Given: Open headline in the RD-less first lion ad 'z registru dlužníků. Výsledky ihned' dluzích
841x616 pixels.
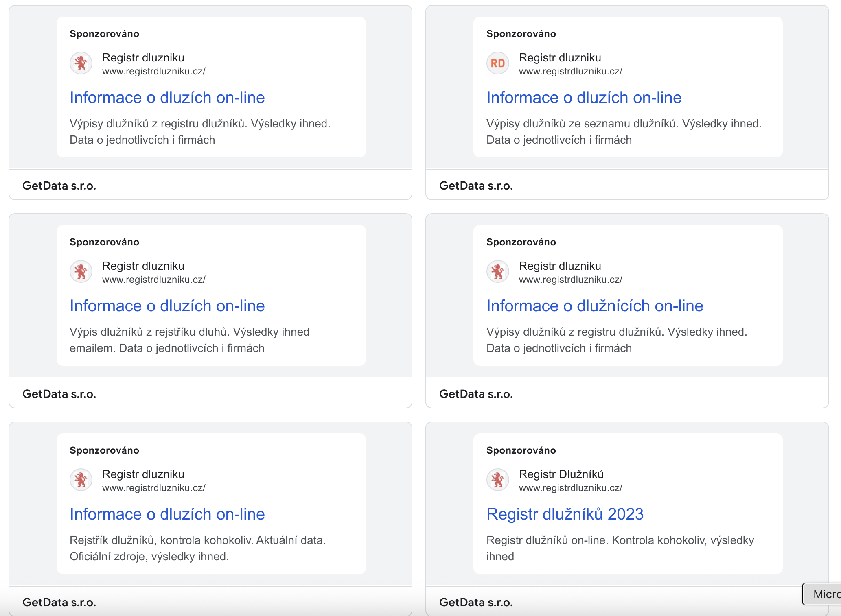Looking at the screenshot, I should pos(167,98).
